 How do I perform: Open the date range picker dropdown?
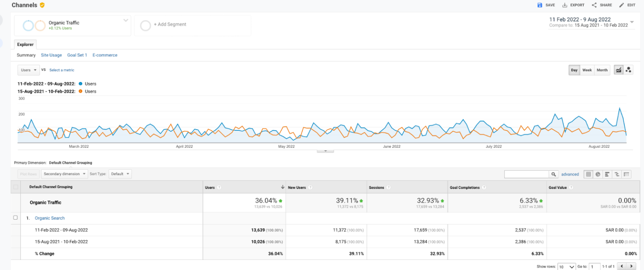pos(632,22)
